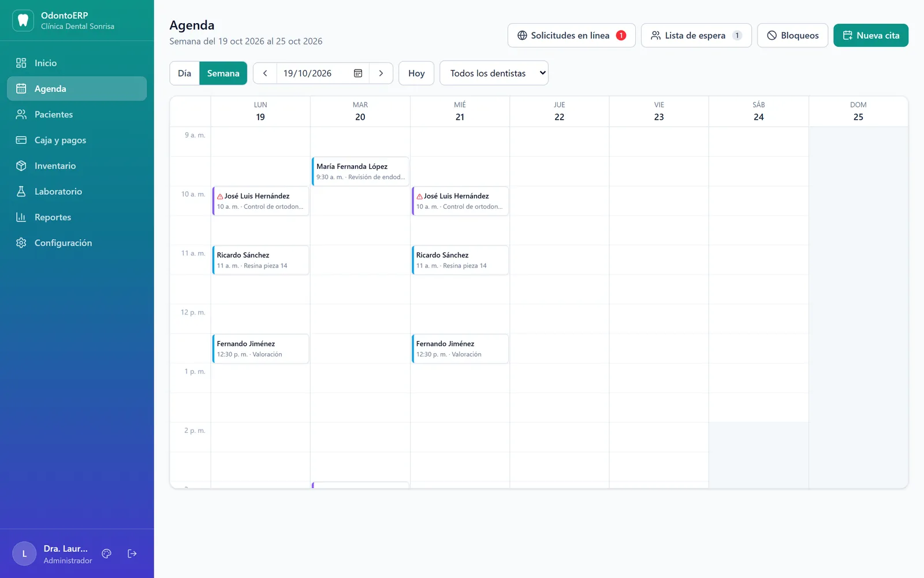Image resolution: width=924 pixels, height=578 pixels.
Task: Create an appointment with Nueva cita
Action: coord(870,35)
